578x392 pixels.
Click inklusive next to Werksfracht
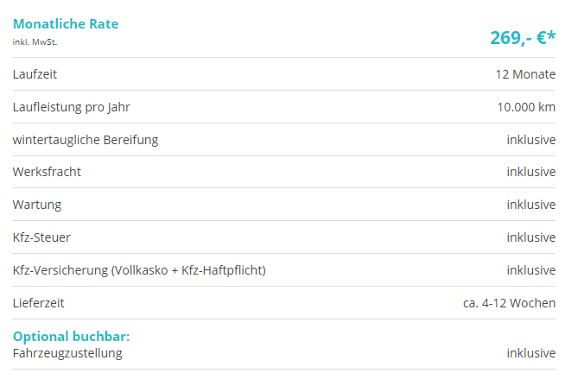(x=530, y=172)
